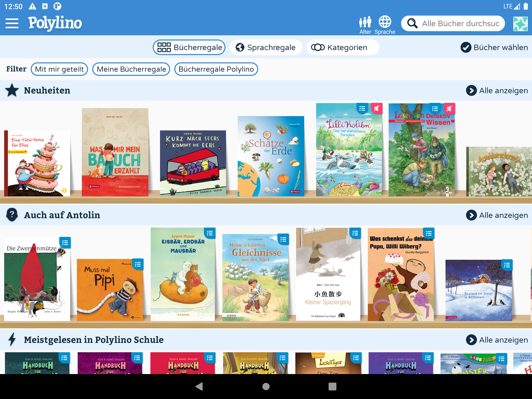The image size is (532, 399).
Task: Open the Lesezug 3. Klasse book
Action: click(x=474, y=364)
